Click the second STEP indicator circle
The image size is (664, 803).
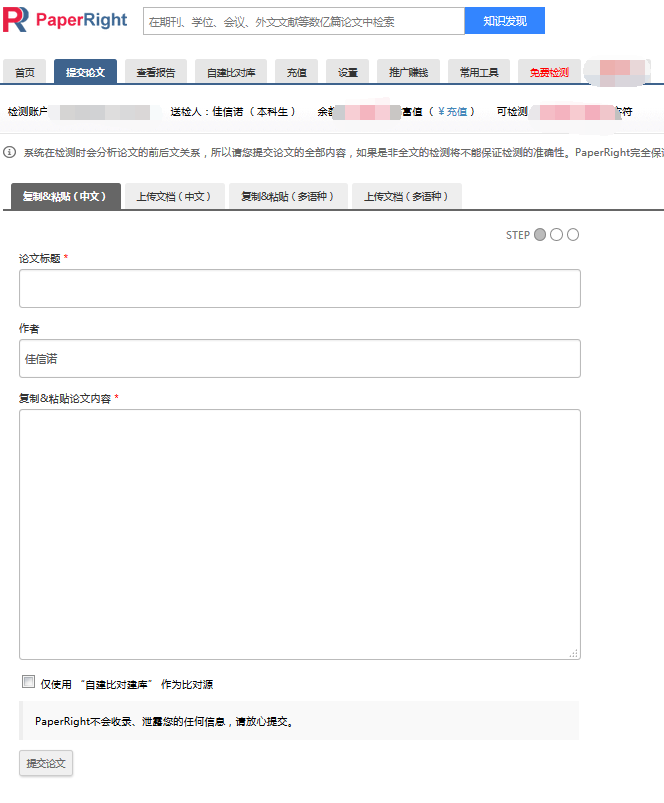click(556, 235)
